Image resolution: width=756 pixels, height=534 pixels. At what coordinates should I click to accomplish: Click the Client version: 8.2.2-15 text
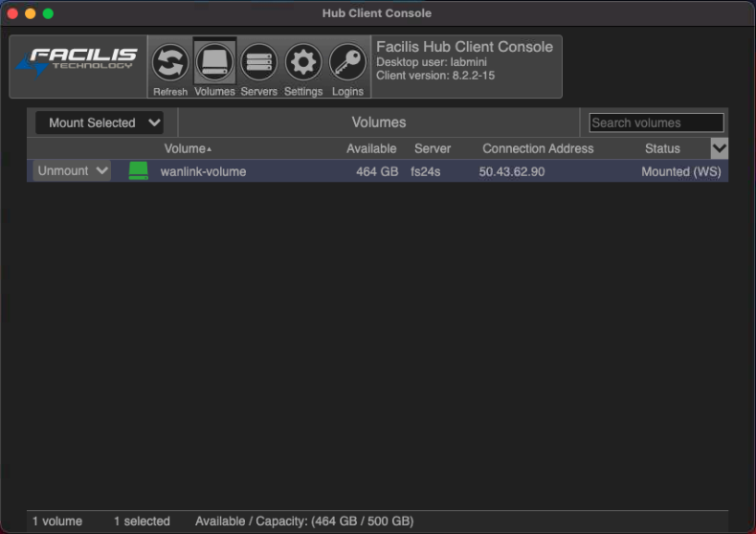coord(435,76)
